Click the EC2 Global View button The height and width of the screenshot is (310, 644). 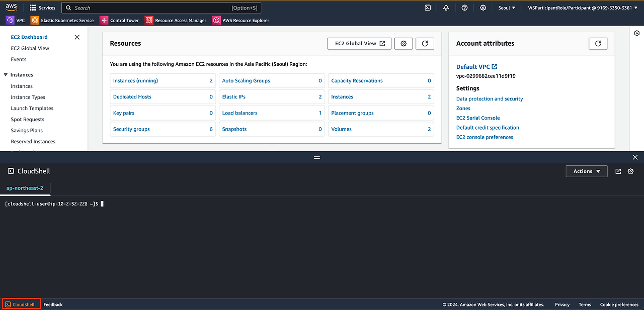tap(359, 44)
